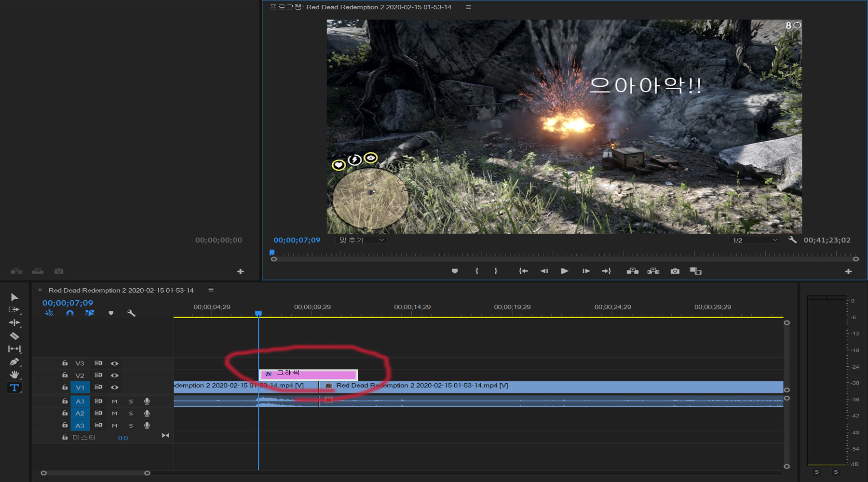Enable voice-over record on A1
The image size is (868, 482).
147,402
